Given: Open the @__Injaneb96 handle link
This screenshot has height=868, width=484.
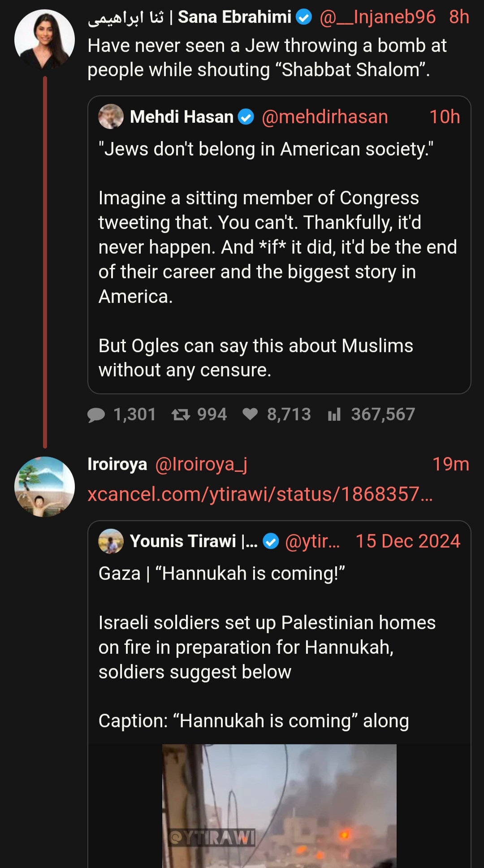Looking at the screenshot, I should (x=377, y=17).
